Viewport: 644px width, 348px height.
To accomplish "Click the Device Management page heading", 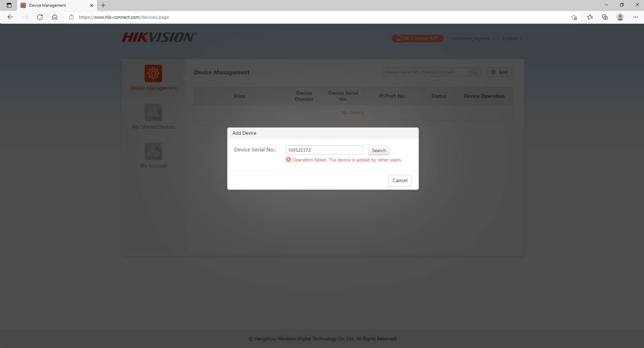I will pyautogui.click(x=221, y=72).
